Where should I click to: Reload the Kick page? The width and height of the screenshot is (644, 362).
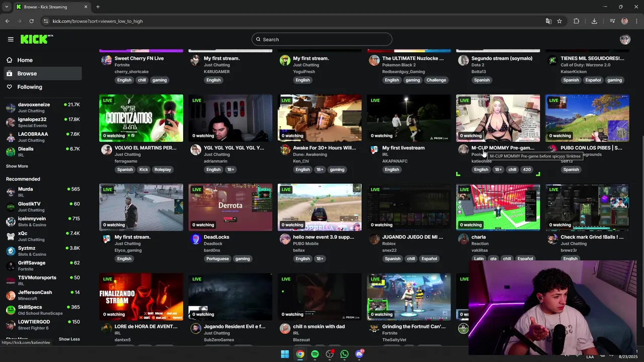31,21
